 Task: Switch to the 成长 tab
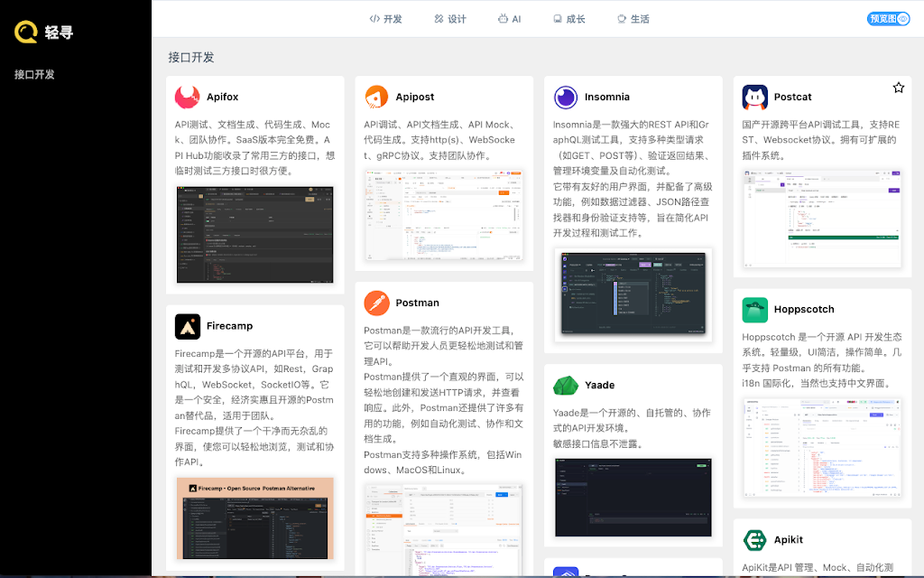(x=569, y=19)
